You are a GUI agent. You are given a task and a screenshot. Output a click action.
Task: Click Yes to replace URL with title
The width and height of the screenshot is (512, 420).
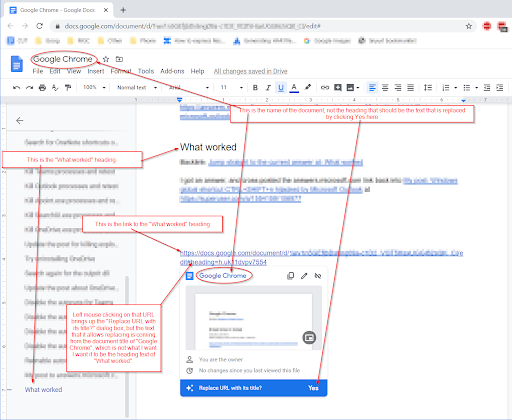313,388
